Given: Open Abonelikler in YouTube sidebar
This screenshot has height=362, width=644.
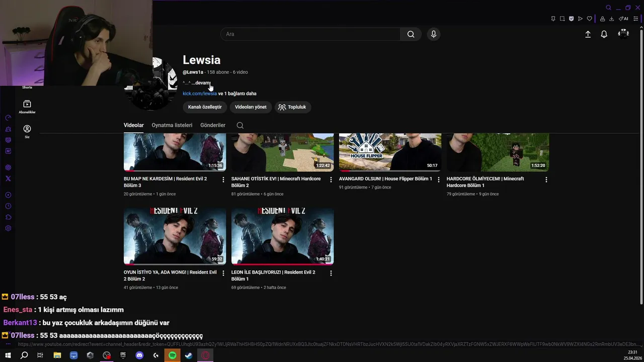Looking at the screenshot, I should (x=27, y=107).
